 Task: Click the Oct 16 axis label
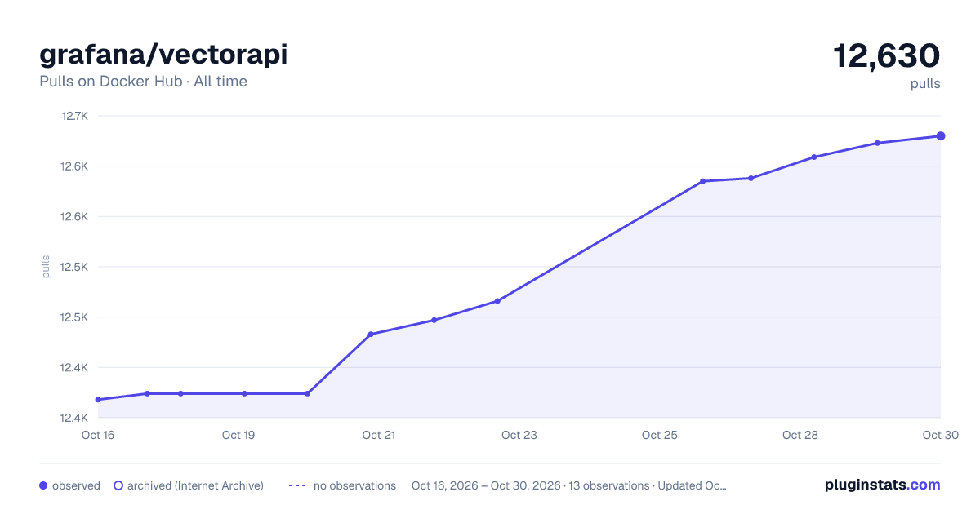click(x=98, y=435)
